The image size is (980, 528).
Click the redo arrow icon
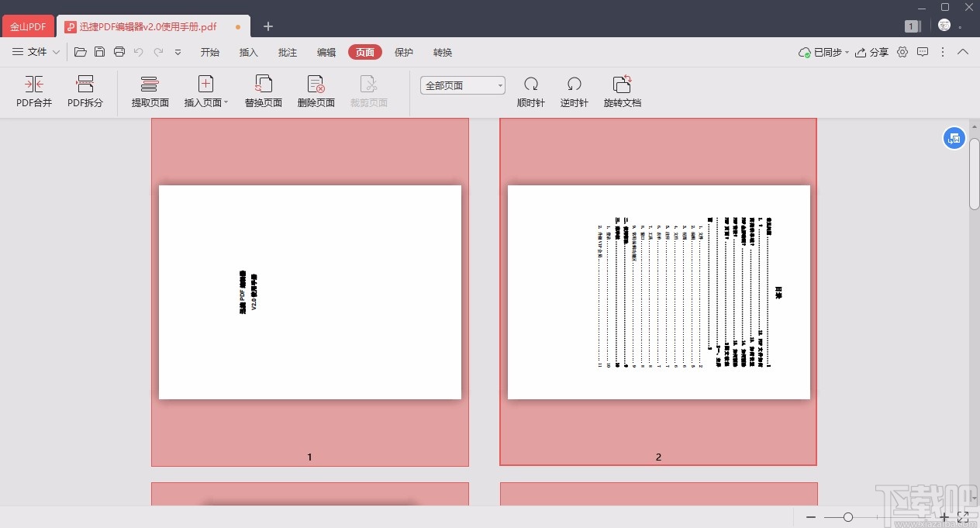(158, 52)
